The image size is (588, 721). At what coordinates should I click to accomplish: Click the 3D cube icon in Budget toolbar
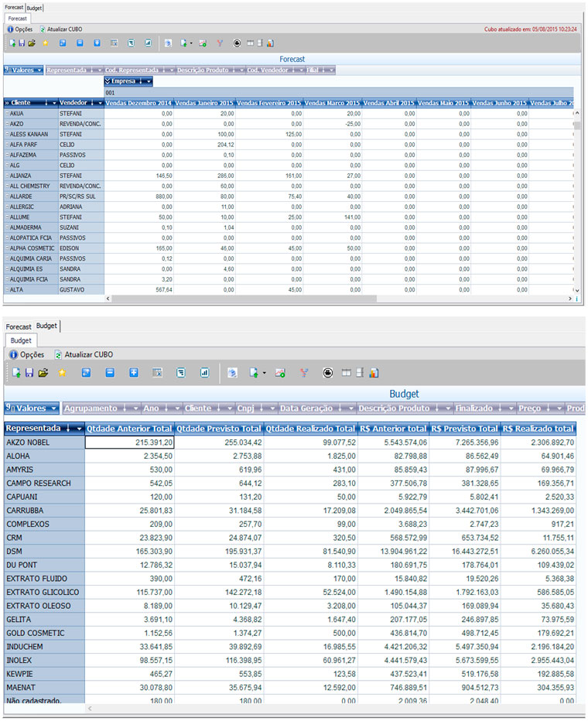click(x=232, y=373)
